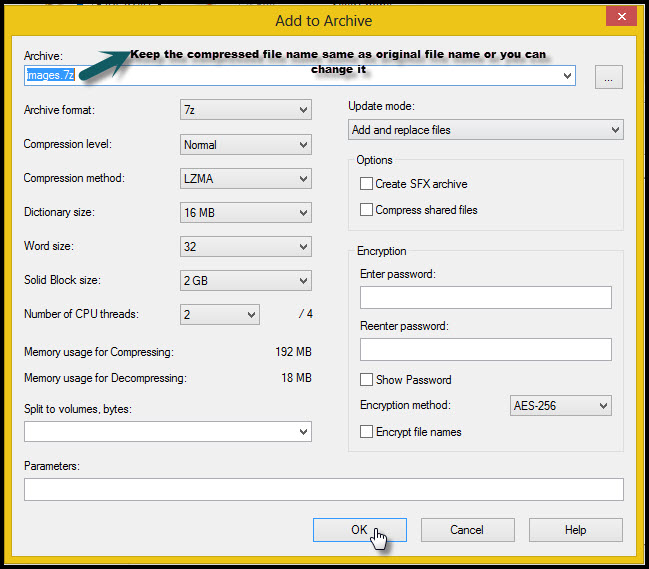Open Help for the archive dialog
This screenshot has height=569, width=649.
[x=575, y=530]
